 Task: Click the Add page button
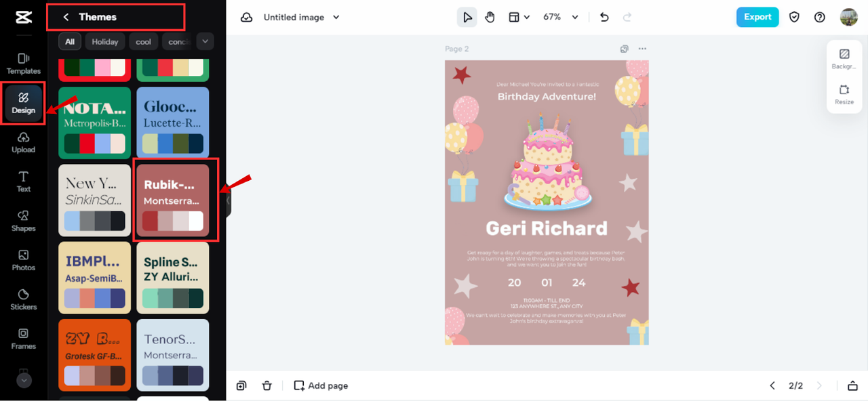[321, 385]
